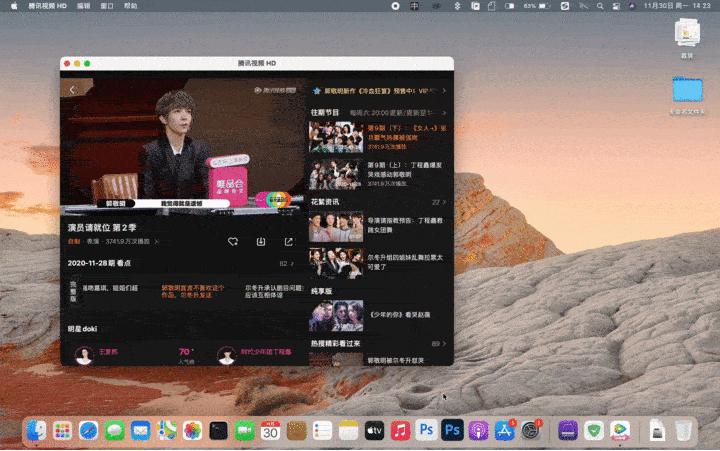This screenshot has width=720, height=451.
Task: Click the heart favorite icon under the video
Action: [x=233, y=242]
